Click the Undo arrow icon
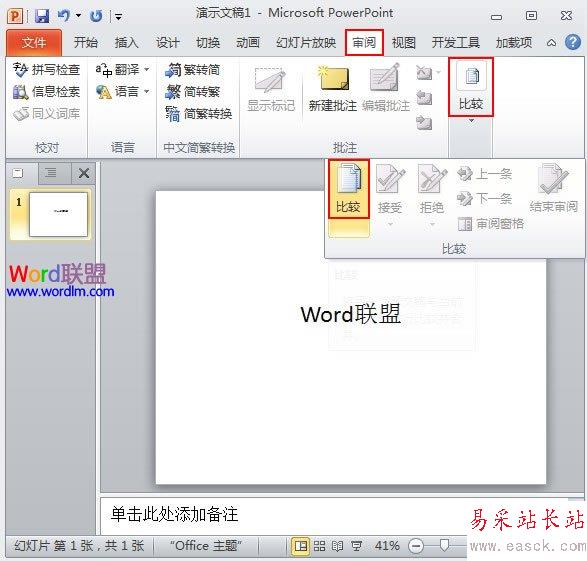587x561 pixels. point(63,16)
